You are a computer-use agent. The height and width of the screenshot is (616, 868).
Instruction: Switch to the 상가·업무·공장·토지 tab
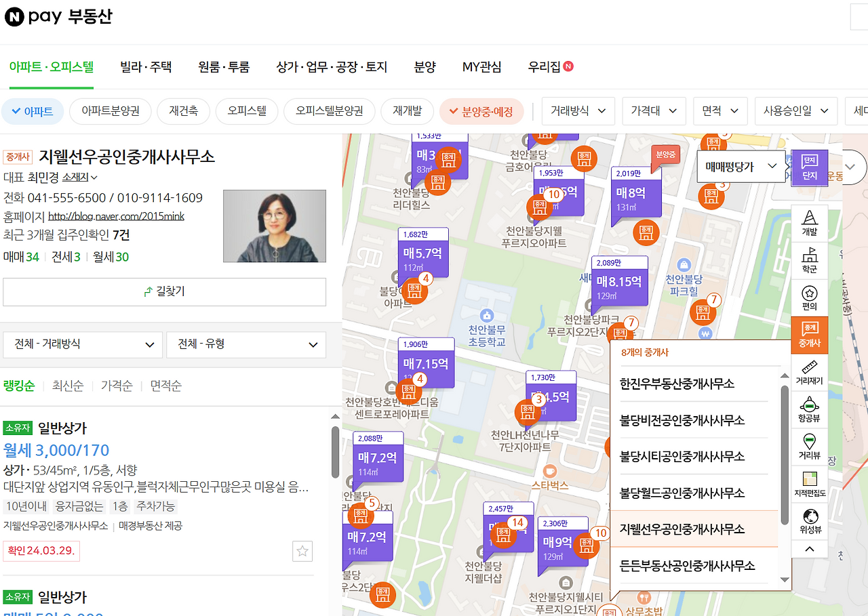point(332,66)
